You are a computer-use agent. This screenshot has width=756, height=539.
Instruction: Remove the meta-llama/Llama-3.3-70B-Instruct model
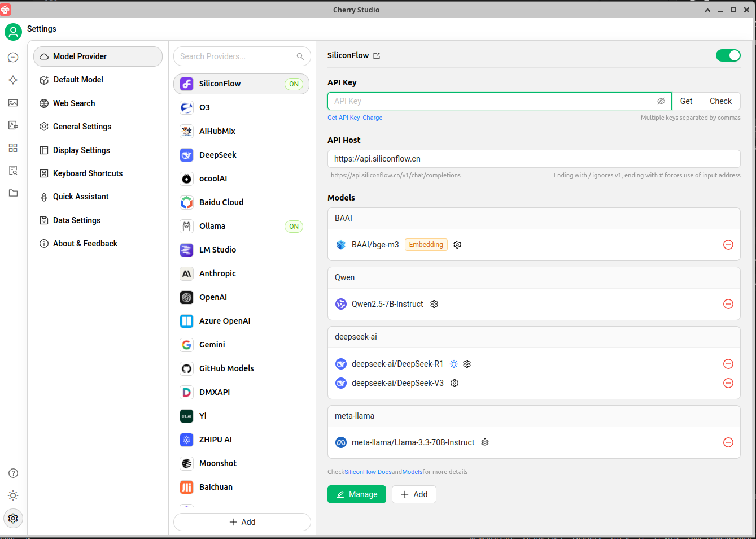tap(728, 442)
